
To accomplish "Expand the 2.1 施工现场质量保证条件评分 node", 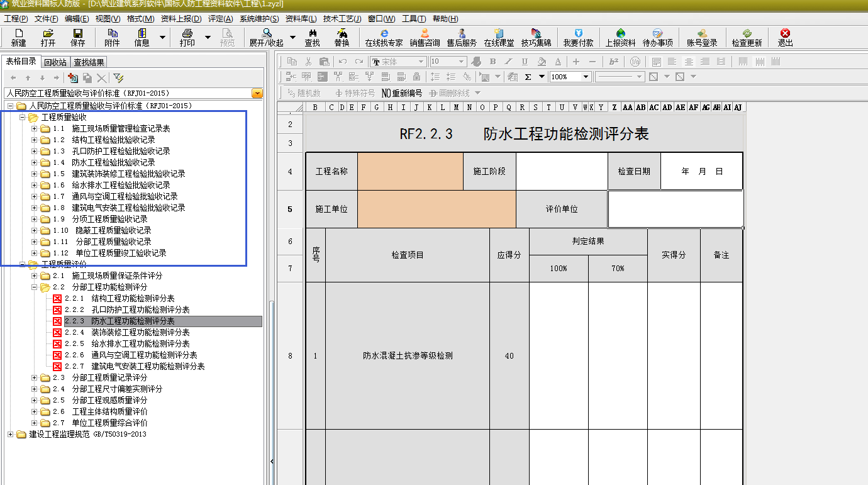I will (x=35, y=276).
